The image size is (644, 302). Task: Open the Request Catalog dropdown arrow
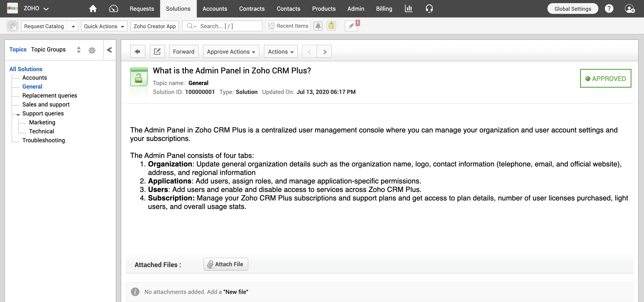tap(73, 26)
